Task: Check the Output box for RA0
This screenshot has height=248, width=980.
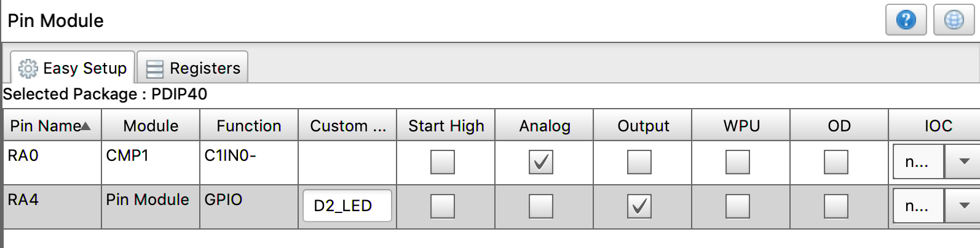Action: click(x=639, y=162)
